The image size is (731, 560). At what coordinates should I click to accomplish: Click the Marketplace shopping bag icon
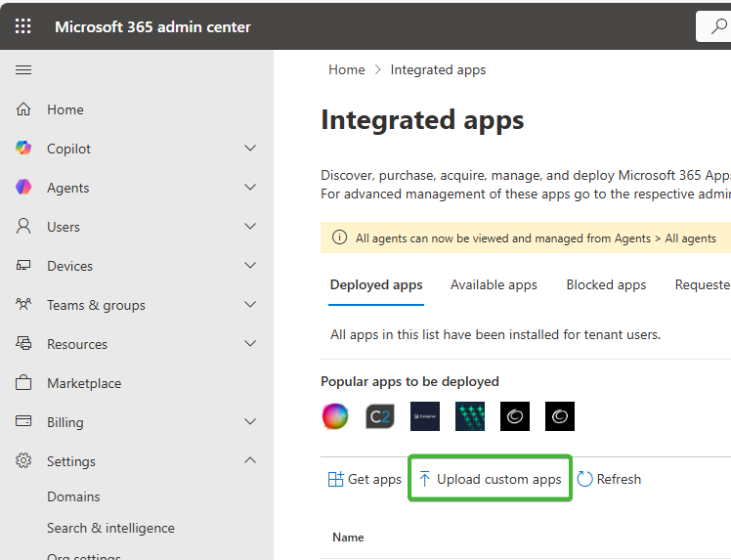[x=24, y=383]
